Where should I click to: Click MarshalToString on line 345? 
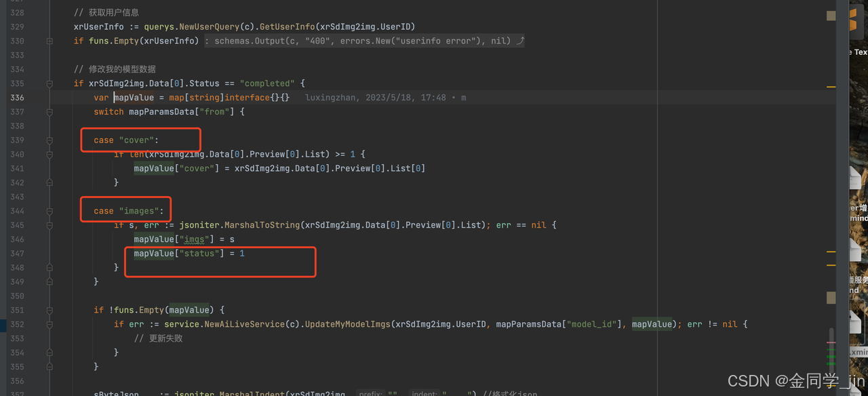coord(264,225)
